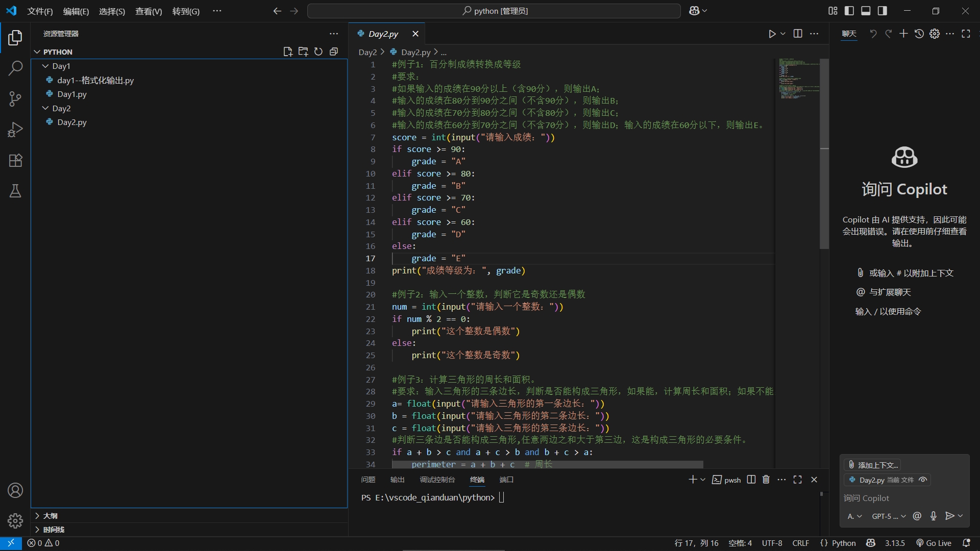The width and height of the screenshot is (980, 551).
Task: Create a new file in PYTHON explorer
Action: pos(288,52)
